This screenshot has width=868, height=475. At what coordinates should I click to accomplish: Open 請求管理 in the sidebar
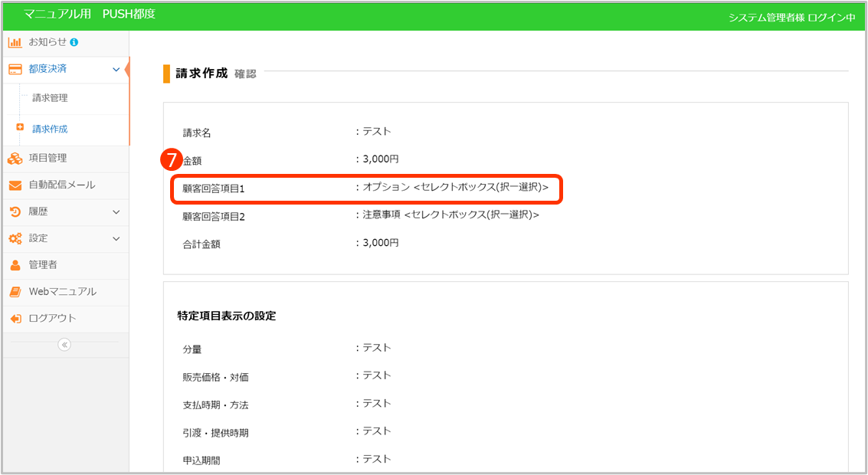(x=50, y=98)
